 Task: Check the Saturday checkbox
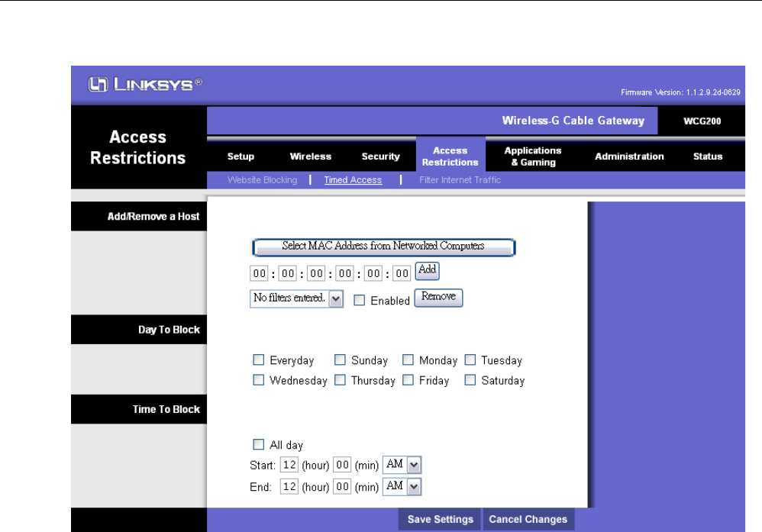point(470,379)
